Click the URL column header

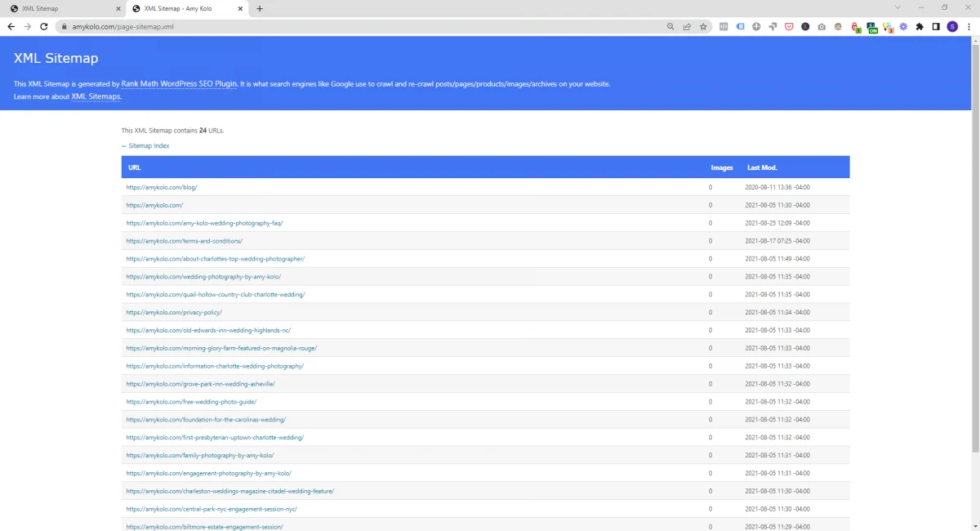[135, 167]
